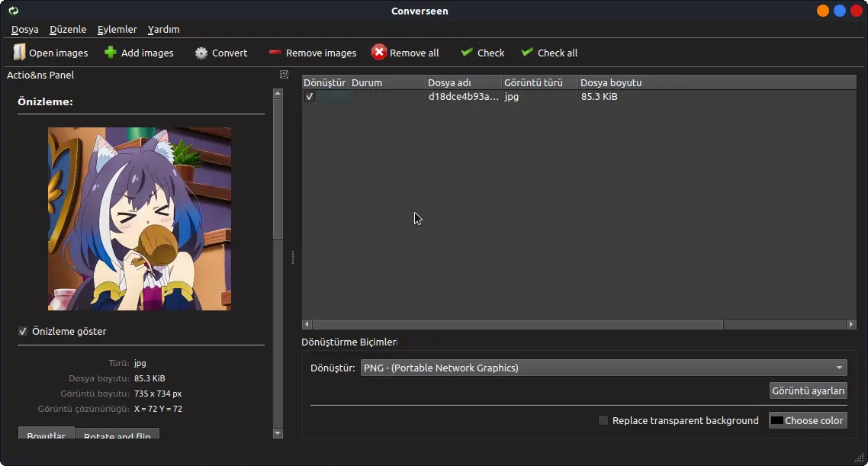Click the blue maximize window button
The image size is (868, 466).
[840, 11]
